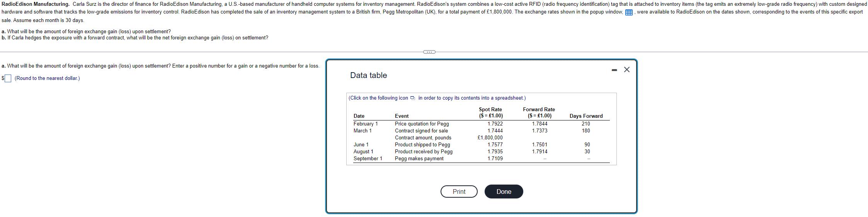Select days forward value 90
The image size is (868, 217).
click(x=587, y=145)
